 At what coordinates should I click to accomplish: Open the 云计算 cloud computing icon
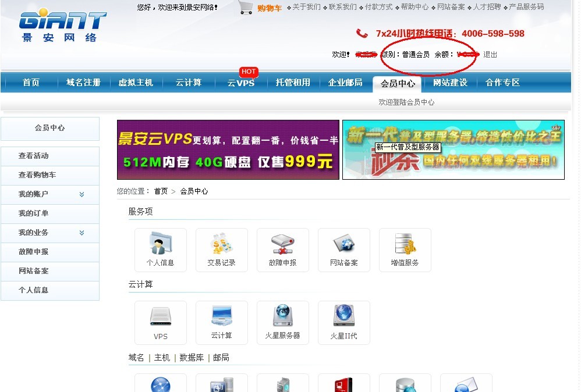222,322
